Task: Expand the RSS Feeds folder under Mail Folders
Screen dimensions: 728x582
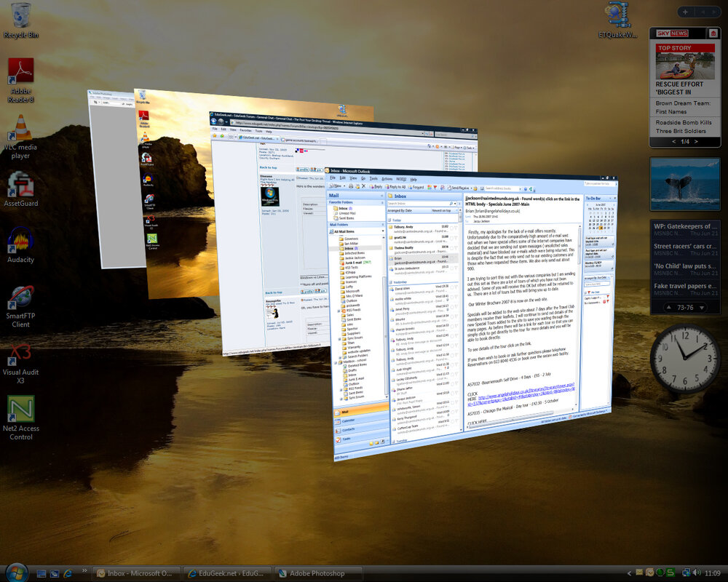Action: [339, 311]
